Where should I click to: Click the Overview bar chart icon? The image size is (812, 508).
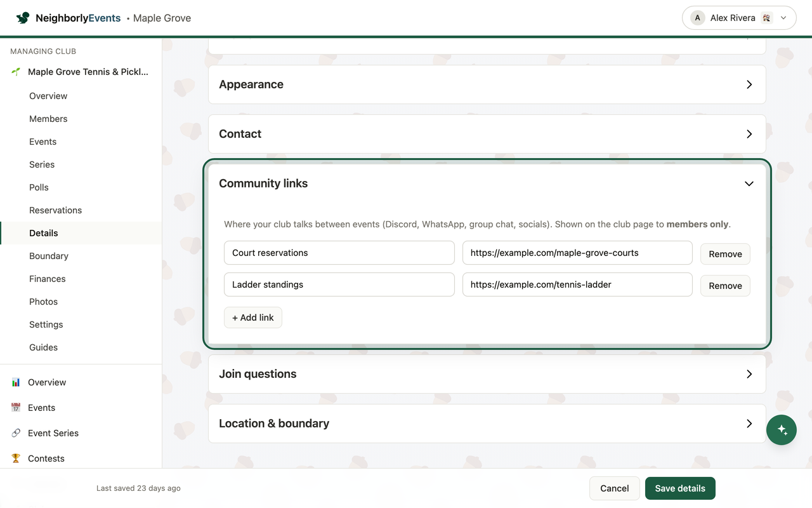tap(16, 382)
